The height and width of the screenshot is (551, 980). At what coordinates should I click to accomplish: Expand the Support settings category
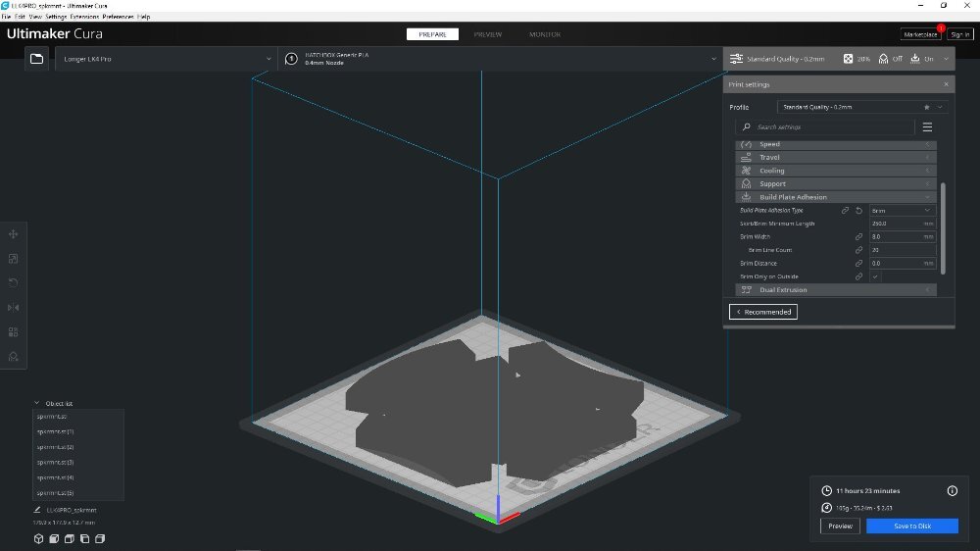(836, 184)
